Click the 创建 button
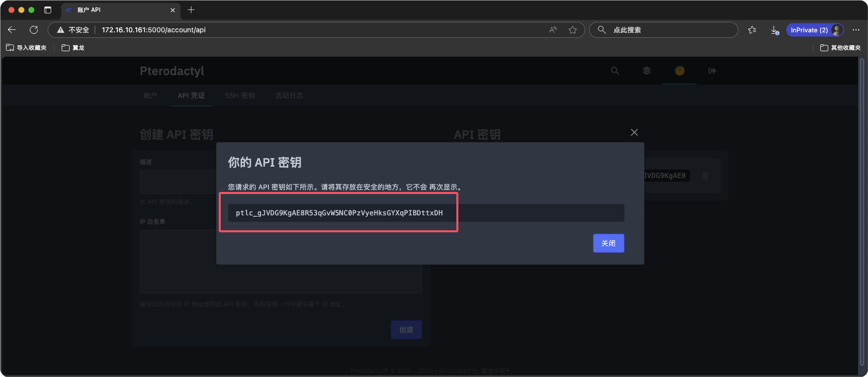 406,330
